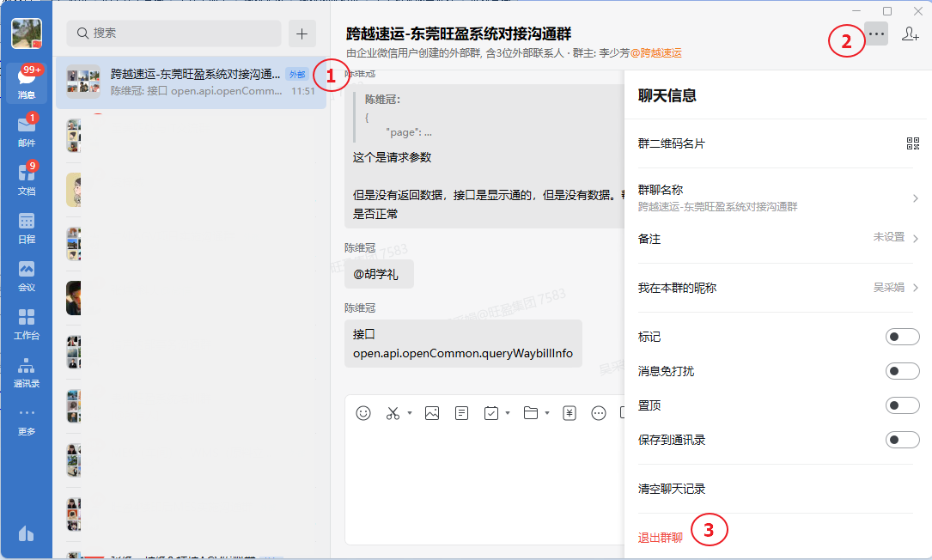
Task: Click the plus button beside search
Action: click(x=302, y=33)
